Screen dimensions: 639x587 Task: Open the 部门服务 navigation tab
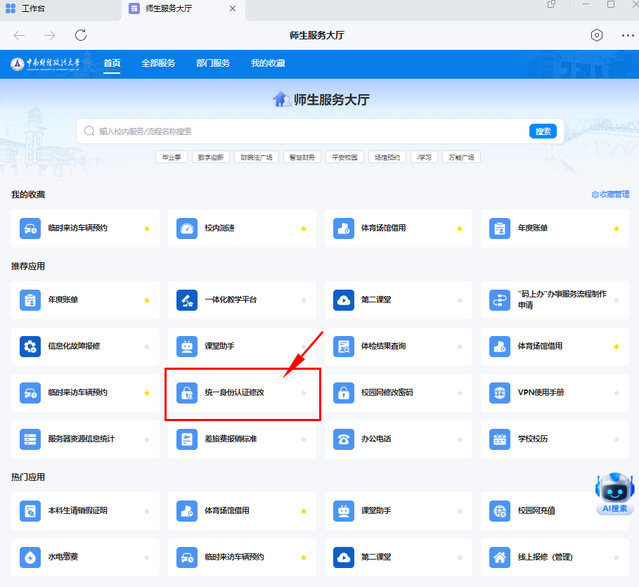pos(212,63)
